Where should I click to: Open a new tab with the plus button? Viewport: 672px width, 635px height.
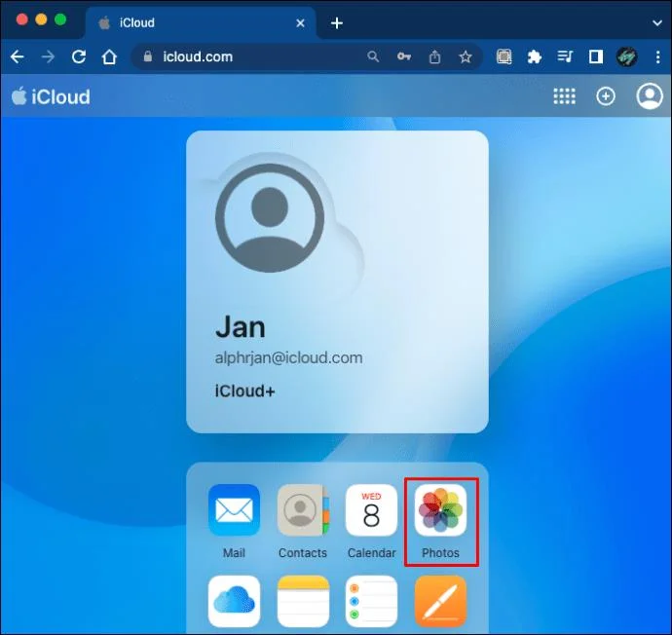[337, 23]
